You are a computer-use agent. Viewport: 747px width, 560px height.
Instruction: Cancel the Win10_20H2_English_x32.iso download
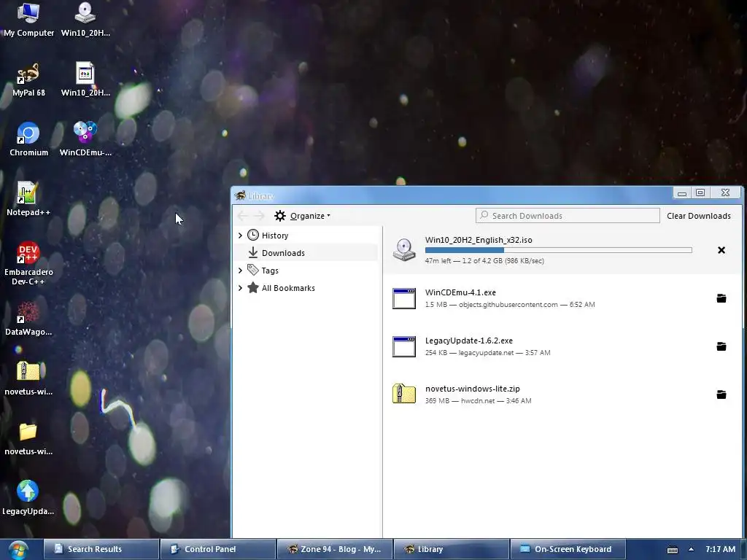point(721,250)
